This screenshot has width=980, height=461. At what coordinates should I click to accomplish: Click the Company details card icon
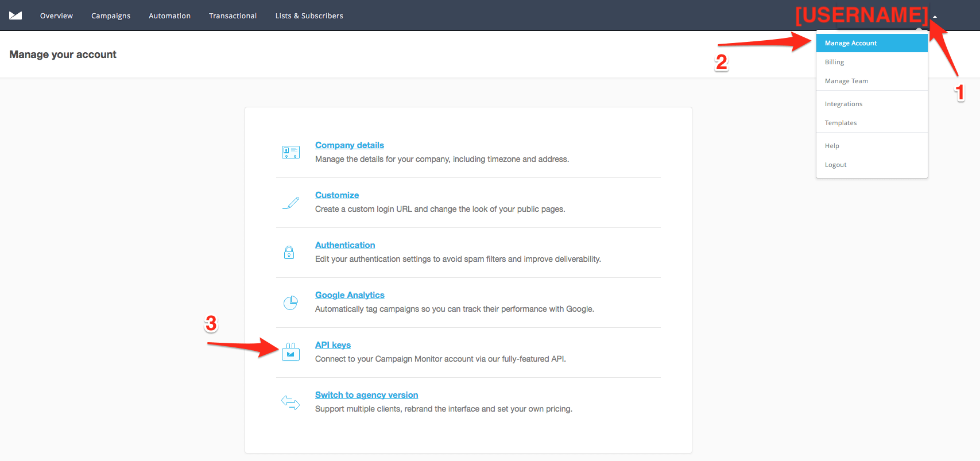(x=290, y=152)
